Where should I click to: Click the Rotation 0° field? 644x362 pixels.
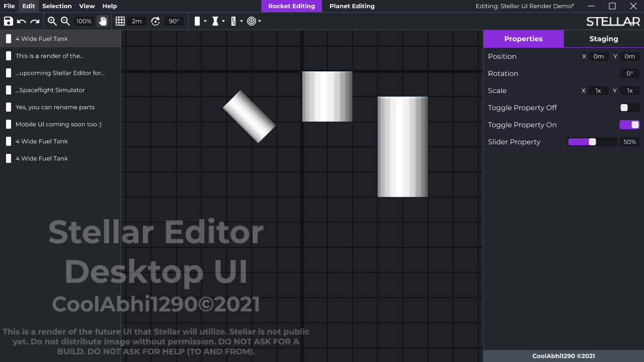pyautogui.click(x=630, y=73)
